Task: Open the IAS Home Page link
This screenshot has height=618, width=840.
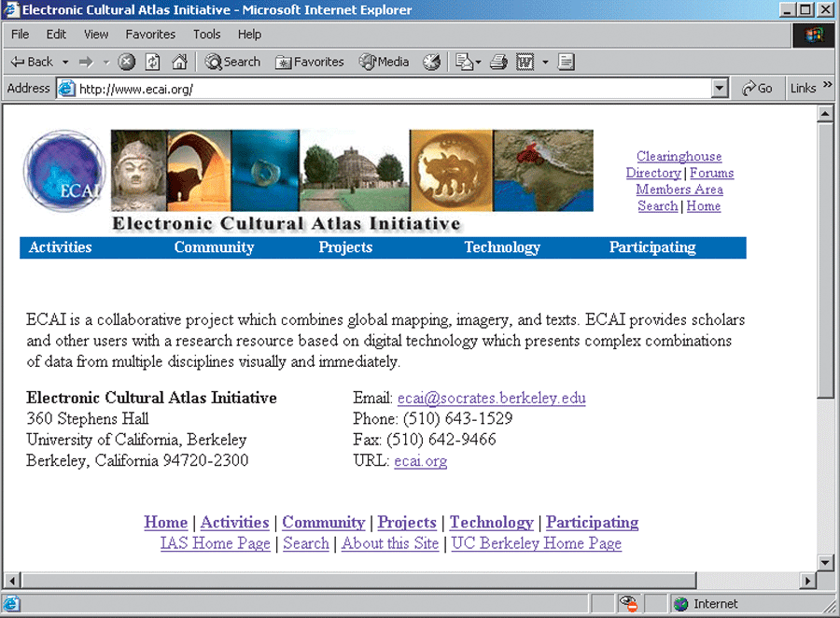Action: pyautogui.click(x=216, y=543)
